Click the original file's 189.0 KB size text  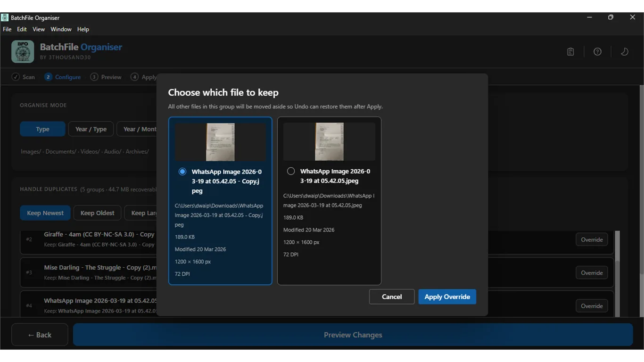(x=293, y=218)
